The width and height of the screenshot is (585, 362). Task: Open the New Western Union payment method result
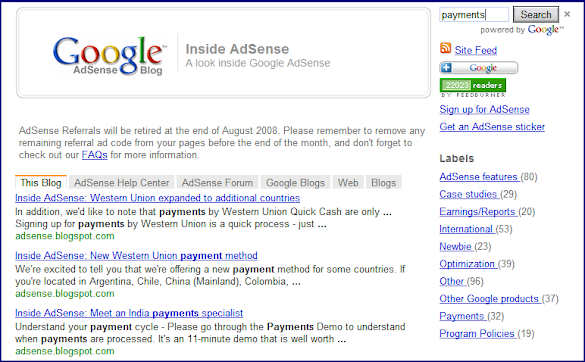[x=136, y=256]
